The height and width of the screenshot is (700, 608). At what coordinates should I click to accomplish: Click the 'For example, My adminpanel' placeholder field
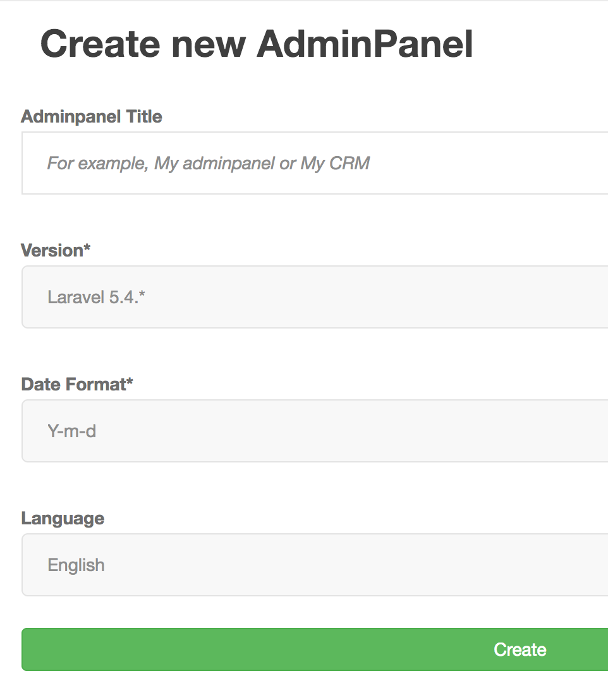pyautogui.click(x=303, y=163)
